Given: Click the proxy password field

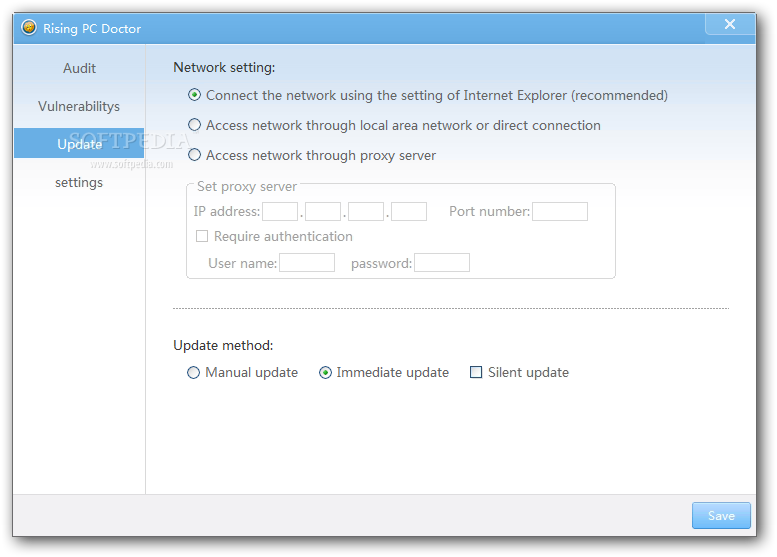Looking at the screenshot, I should pyautogui.click(x=442, y=263).
